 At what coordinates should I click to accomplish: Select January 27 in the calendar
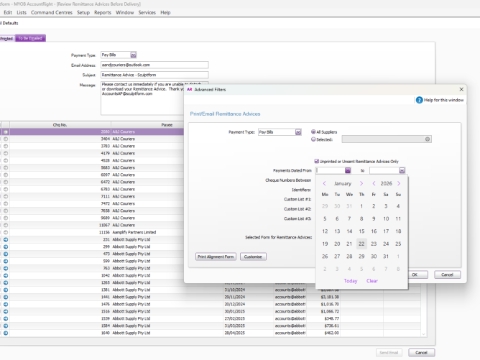[x=337, y=256]
